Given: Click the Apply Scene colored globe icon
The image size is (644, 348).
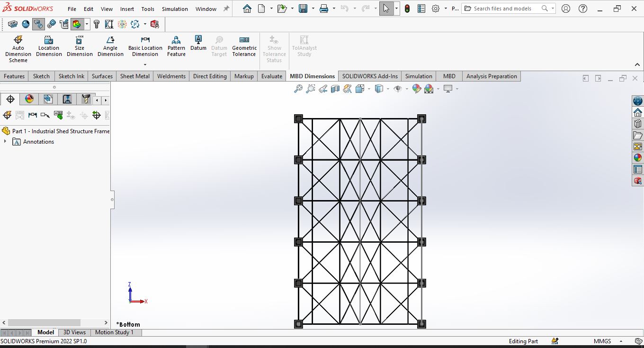Looking at the screenshot, I should click(429, 89).
